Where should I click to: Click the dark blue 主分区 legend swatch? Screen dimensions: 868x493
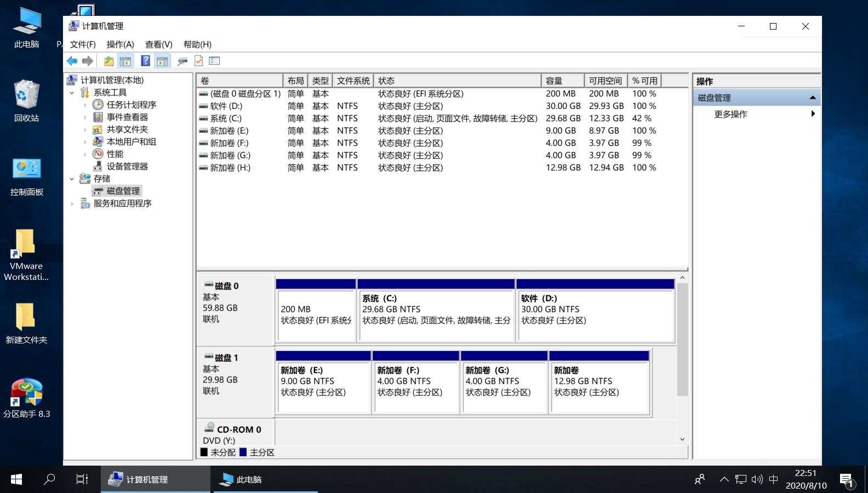(243, 452)
